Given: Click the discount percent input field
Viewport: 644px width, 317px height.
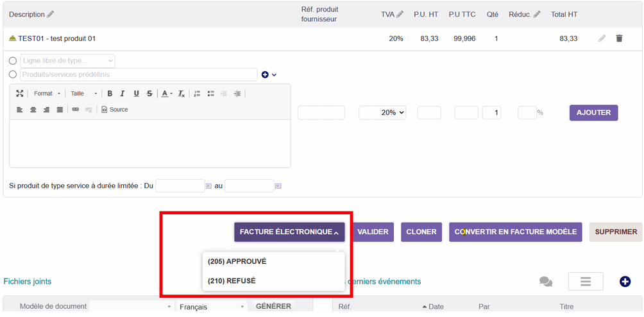Looking at the screenshot, I should tap(527, 112).
